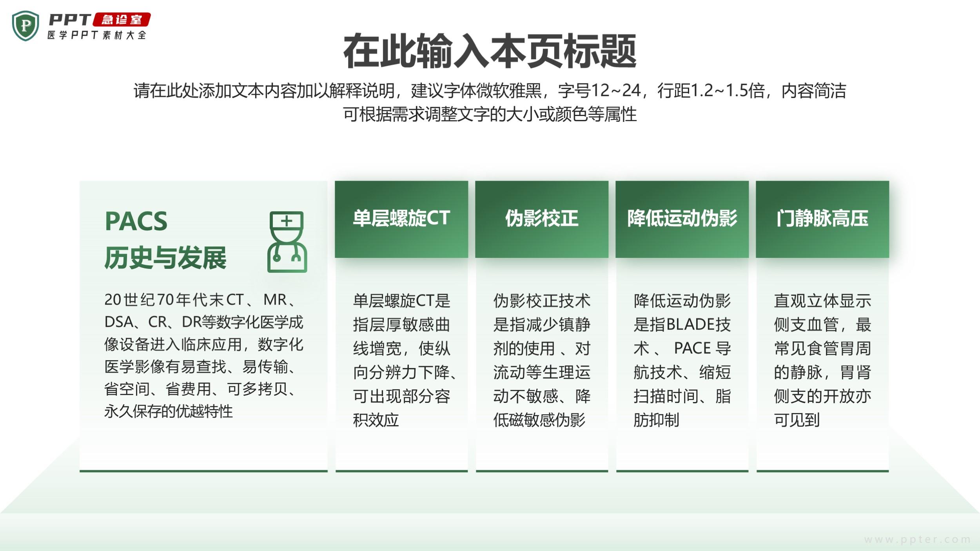
Task: Click the 历史与发展 heading text
Action: 165,258
